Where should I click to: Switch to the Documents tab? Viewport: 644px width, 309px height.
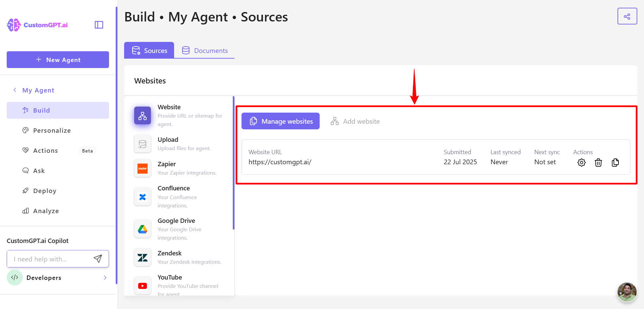click(x=205, y=50)
